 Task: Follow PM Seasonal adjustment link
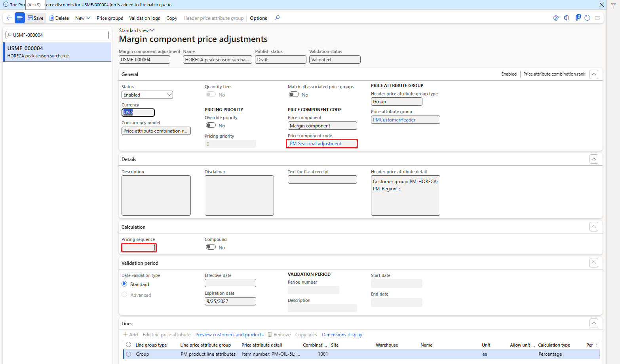[x=316, y=144]
